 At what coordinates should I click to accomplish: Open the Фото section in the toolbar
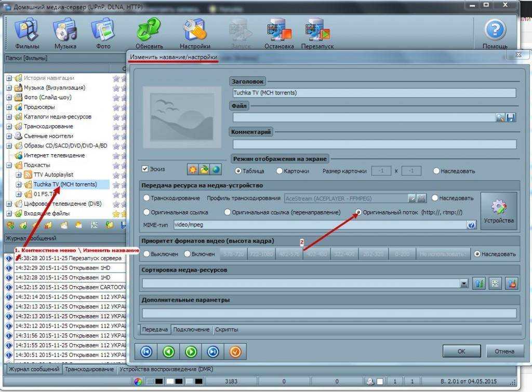tap(103, 33)
